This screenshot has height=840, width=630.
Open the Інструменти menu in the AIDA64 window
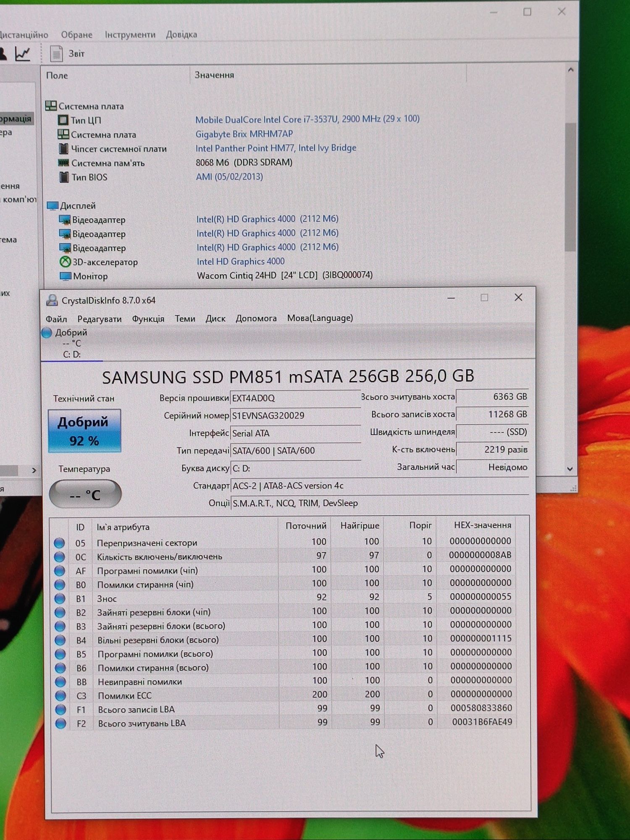(x=130, y=34)
